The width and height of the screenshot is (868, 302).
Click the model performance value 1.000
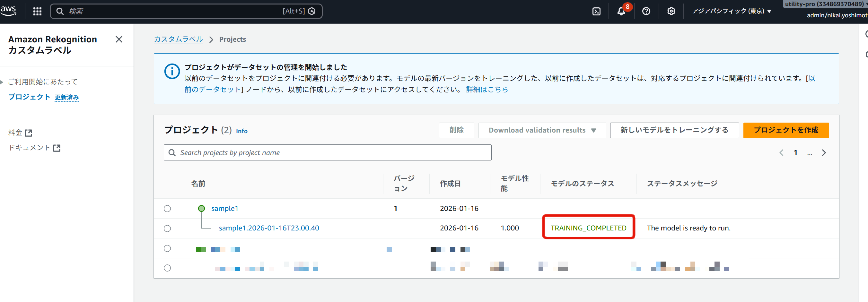pos(510,228)
